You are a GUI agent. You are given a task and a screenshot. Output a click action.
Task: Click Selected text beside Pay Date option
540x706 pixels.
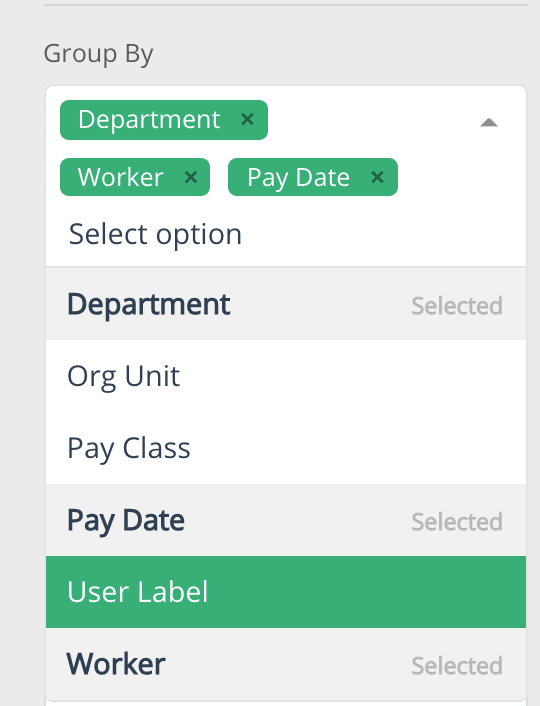(457, 522)
